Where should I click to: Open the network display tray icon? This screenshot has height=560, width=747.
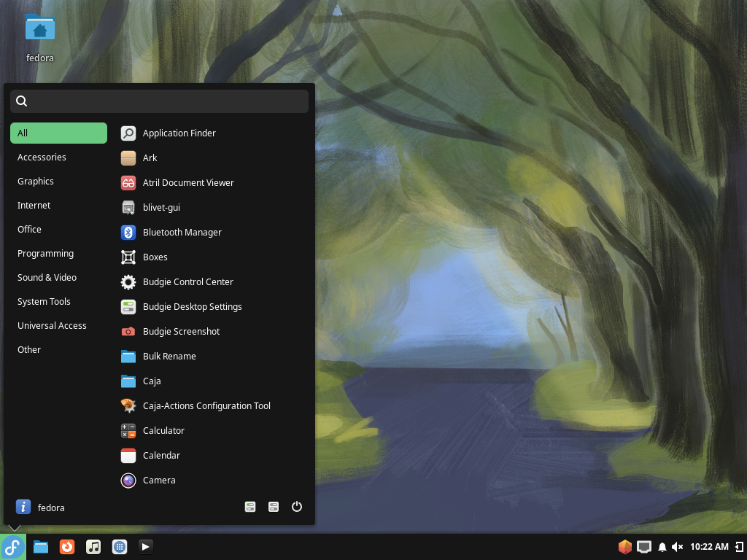point(644,547)
